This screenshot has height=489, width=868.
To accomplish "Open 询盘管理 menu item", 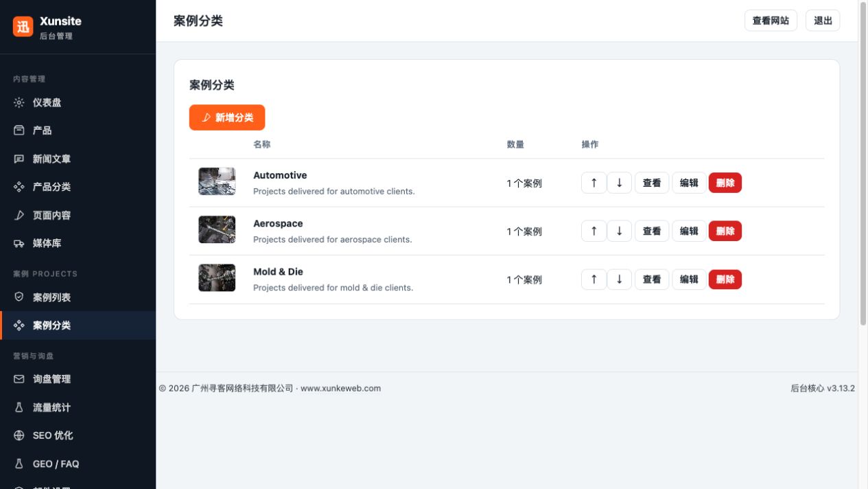I will coord(78,379).
